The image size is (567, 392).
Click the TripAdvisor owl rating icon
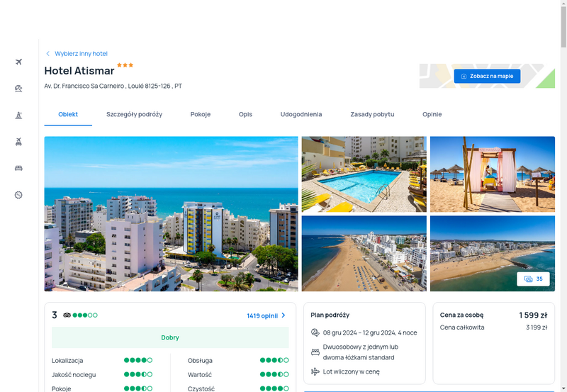(x=67, y=315)
